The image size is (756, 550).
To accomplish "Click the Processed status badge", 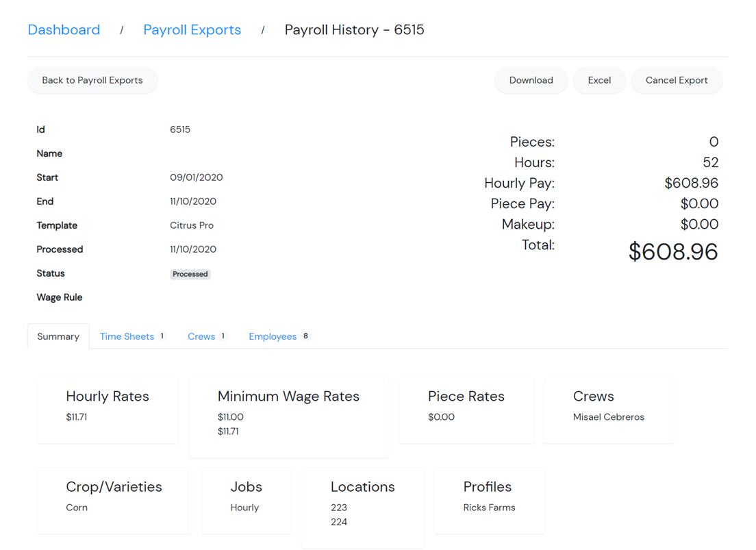I will 190,274.
